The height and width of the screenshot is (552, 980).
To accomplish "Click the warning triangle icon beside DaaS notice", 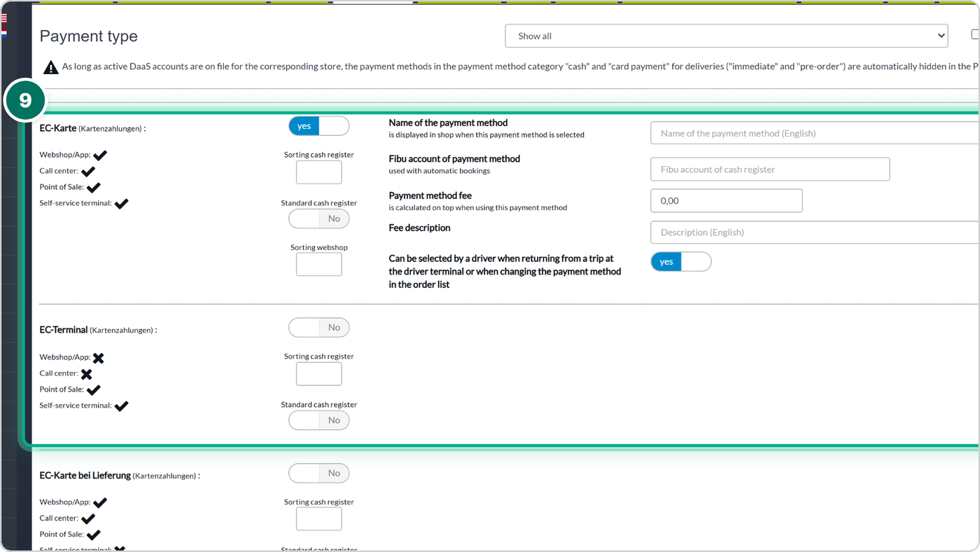I will [x=50, y=67].
